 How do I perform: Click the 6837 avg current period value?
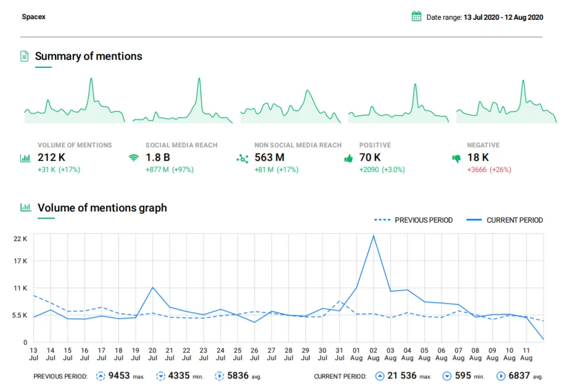pyautogui.click(x=519, y=376)
